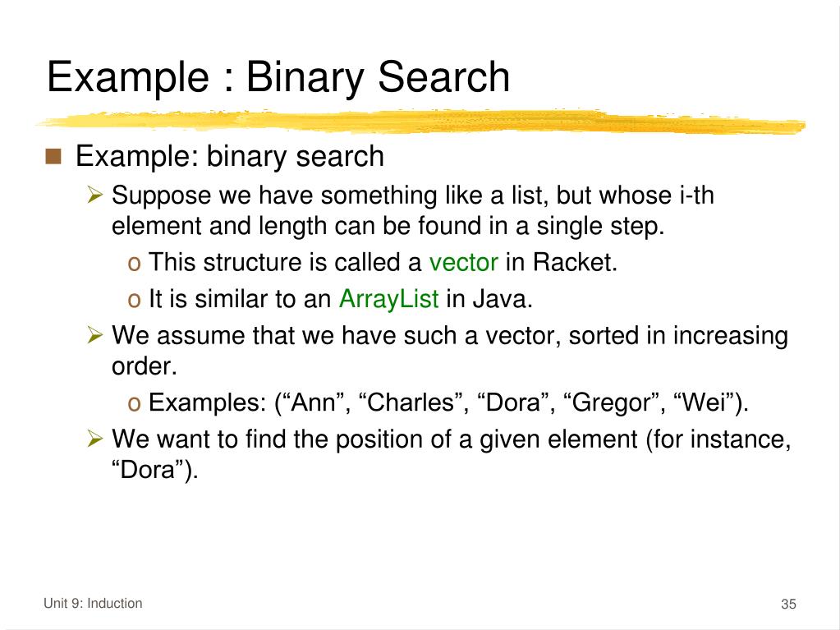Click the word "Wei" in the examples list
Viewport: 840px width, 630px height.
point(704,402)
